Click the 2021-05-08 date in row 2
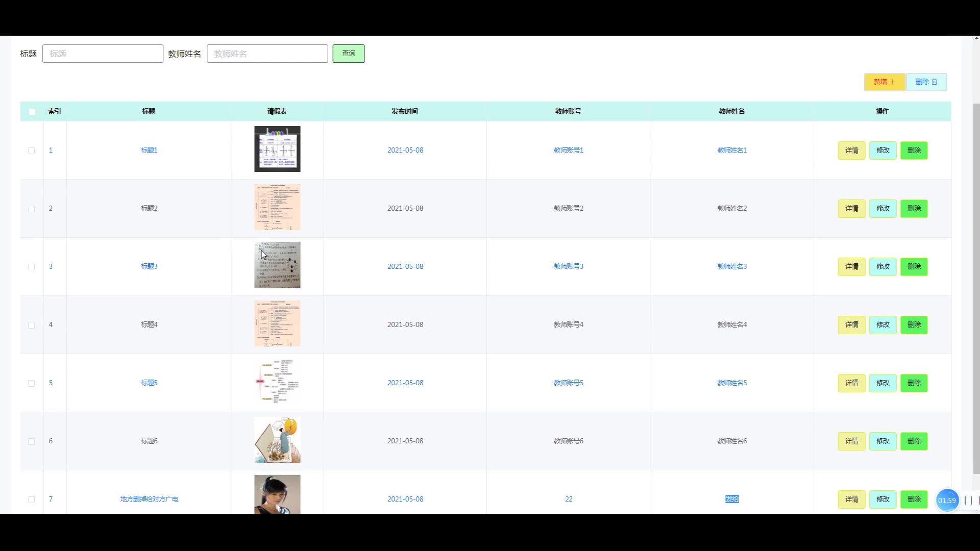The image size is (980, 551). point(405,208)
